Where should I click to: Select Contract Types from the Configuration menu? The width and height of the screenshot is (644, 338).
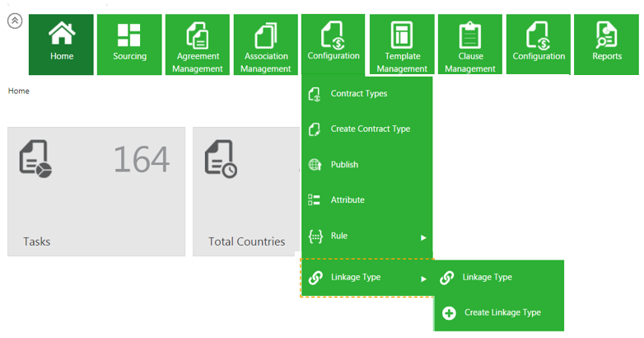tap(358, 94)
